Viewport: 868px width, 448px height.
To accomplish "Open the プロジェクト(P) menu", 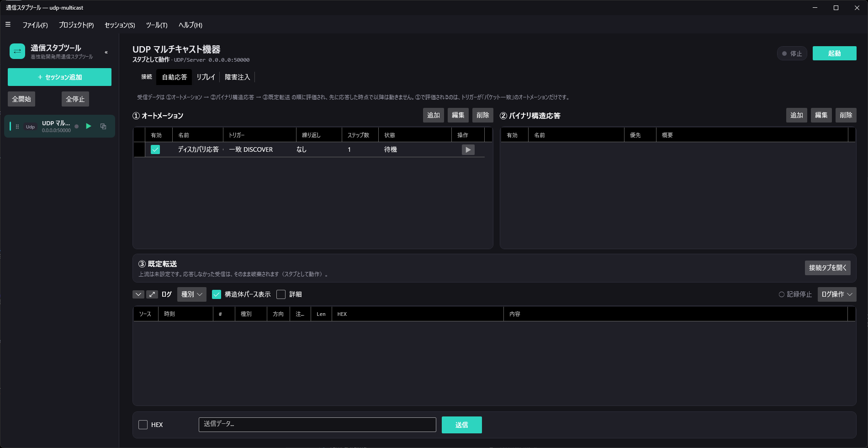I will [76, 25].
